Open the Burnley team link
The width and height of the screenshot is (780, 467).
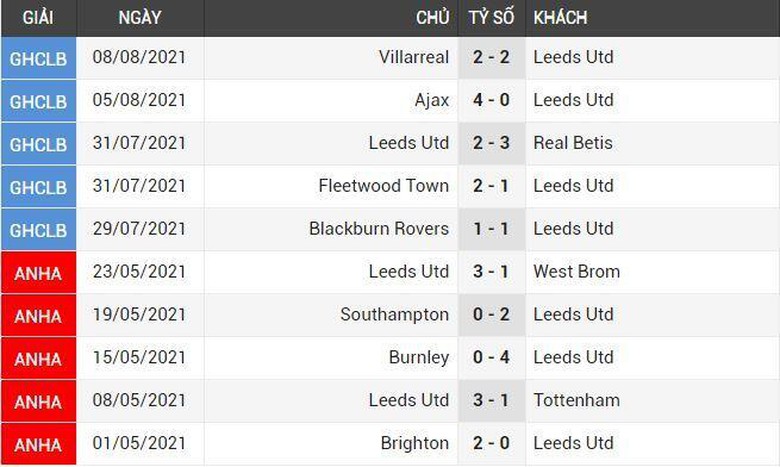point(419,358)
